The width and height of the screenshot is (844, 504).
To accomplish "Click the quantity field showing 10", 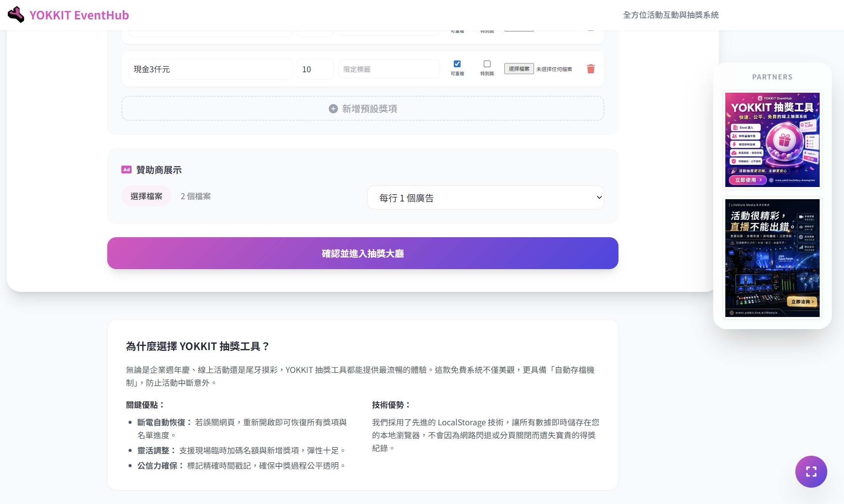I will tap(315, 69).
